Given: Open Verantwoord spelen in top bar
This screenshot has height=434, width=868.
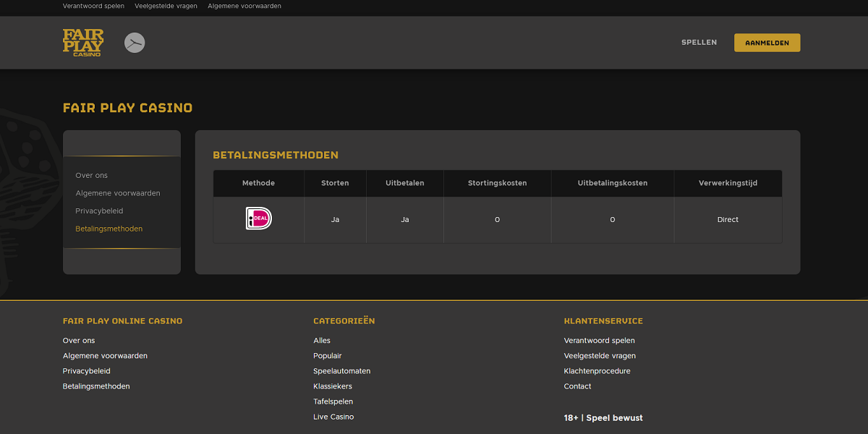Looking at the screenshot, I should point(93,6).
